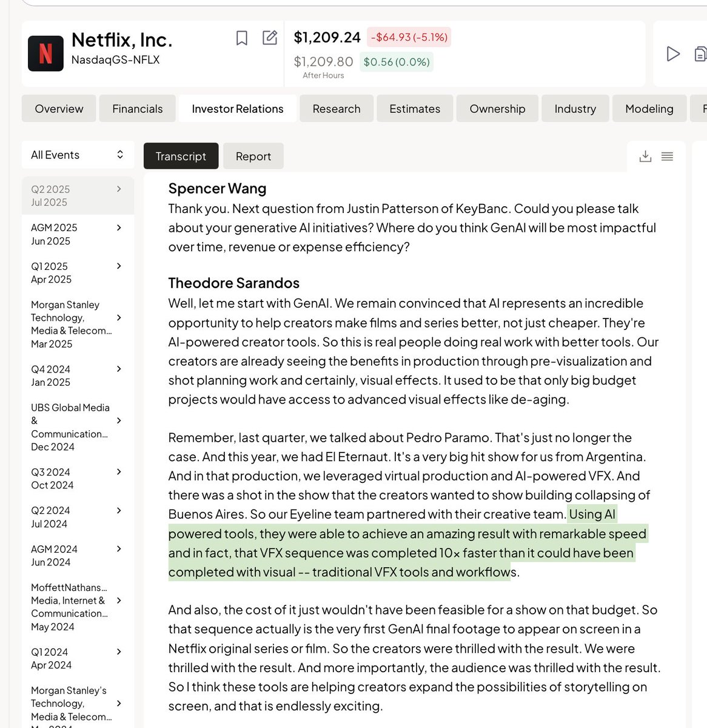The image size is (707, 728).
Task: Switch to the Report view button
Action: (x=253, y=156)
